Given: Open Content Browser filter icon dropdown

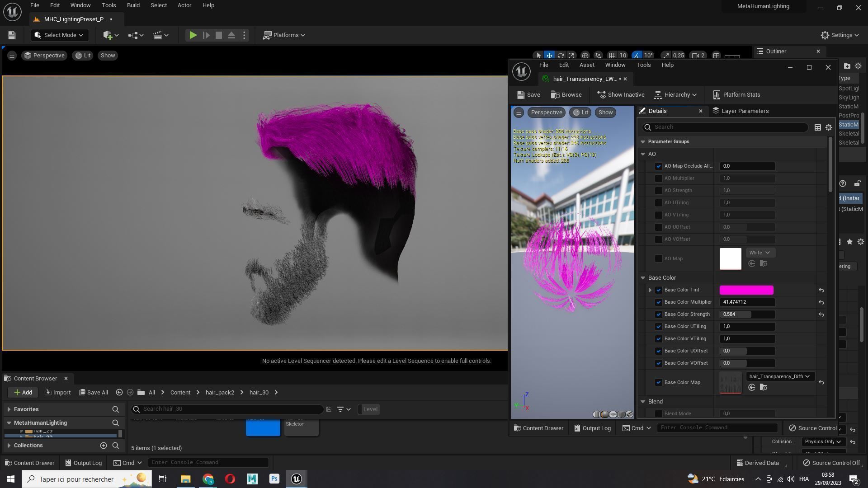Looking at the screenshot, I should (343, 409).
